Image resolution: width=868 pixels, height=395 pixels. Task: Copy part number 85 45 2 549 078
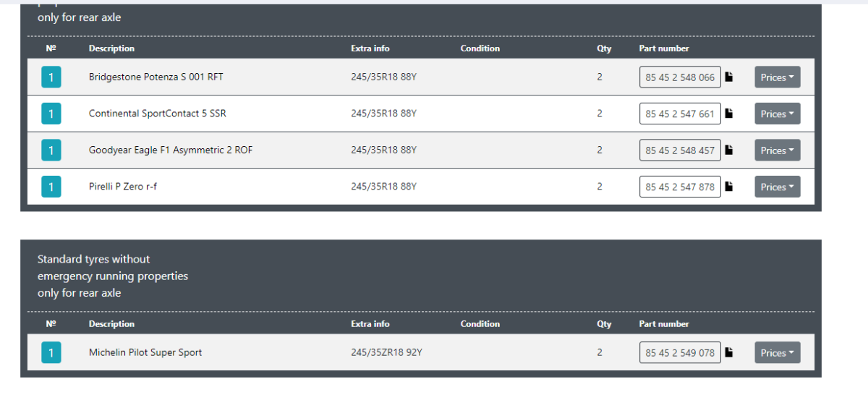729,352
